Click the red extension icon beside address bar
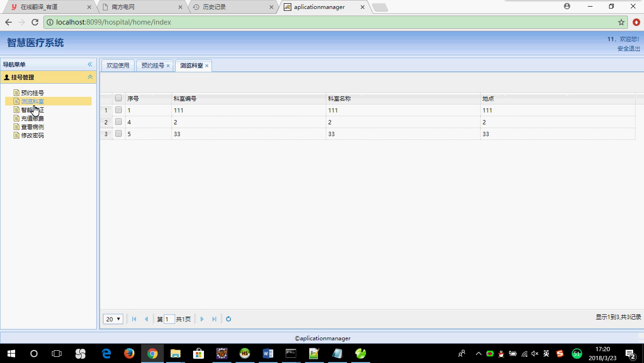 click(636, 22)
